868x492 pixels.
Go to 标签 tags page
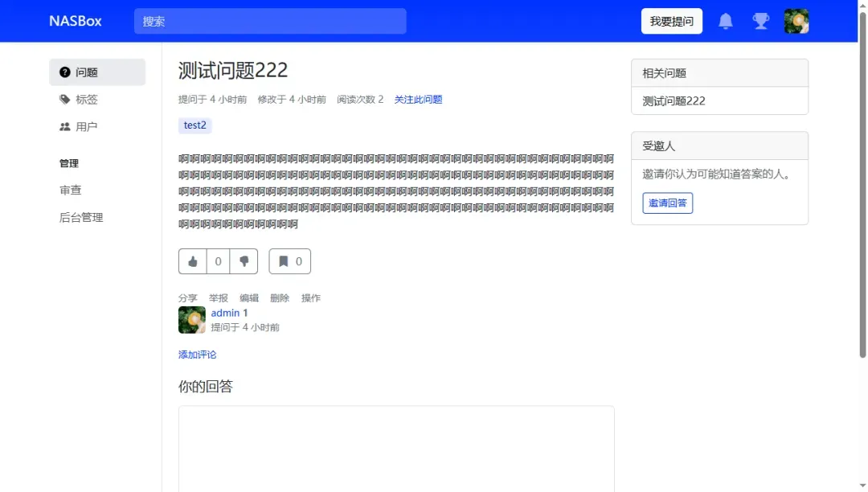click(x=87, y=100)
